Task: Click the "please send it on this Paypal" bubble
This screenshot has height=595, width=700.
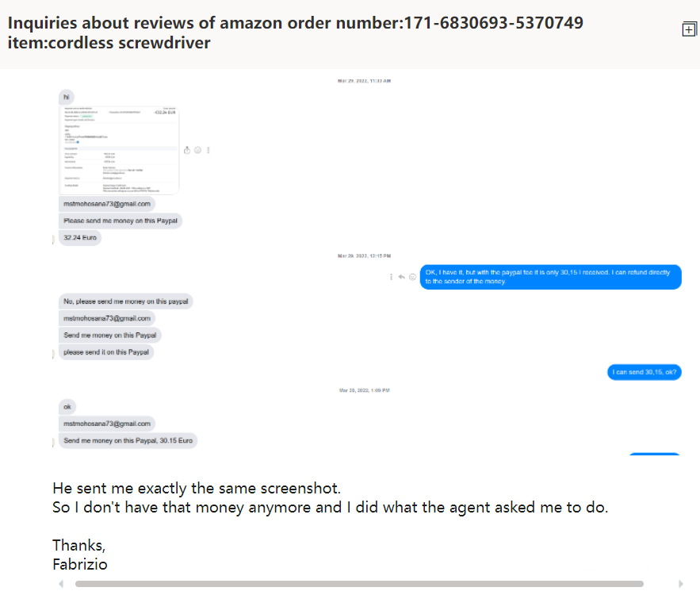Action: 105,352
